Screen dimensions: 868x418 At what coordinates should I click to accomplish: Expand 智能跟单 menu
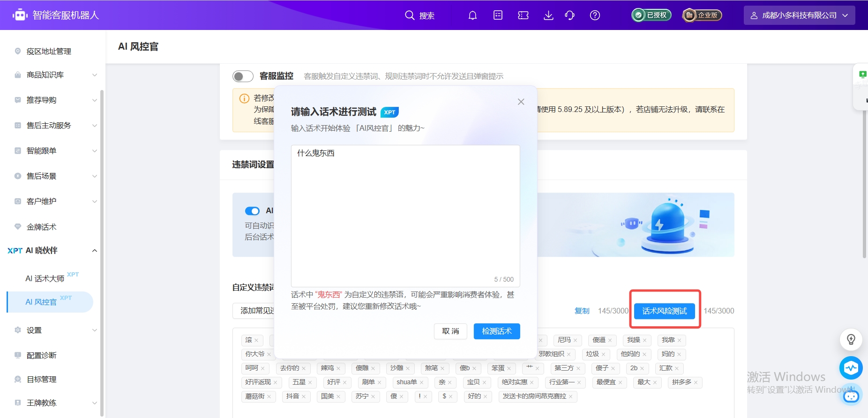[x=94, y=151]
